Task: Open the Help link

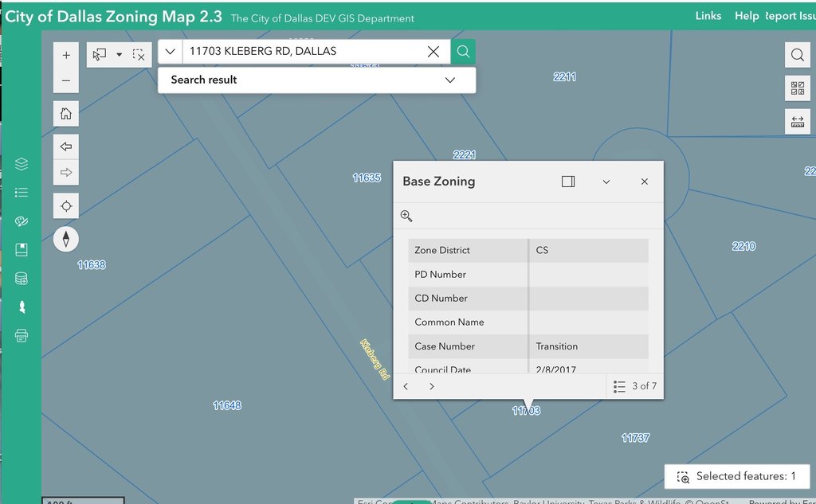Action: (x=746, y=16)
